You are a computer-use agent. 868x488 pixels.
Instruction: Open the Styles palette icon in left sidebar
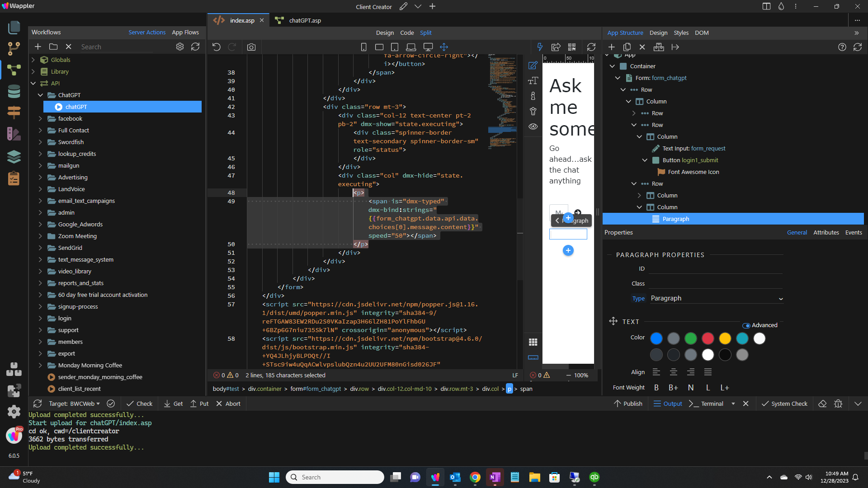click(x=14, y=134)
